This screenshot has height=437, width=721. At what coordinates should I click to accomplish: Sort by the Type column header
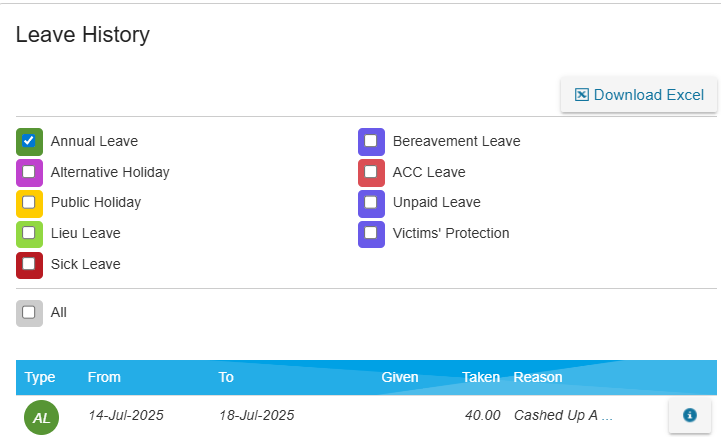(40, 377)
